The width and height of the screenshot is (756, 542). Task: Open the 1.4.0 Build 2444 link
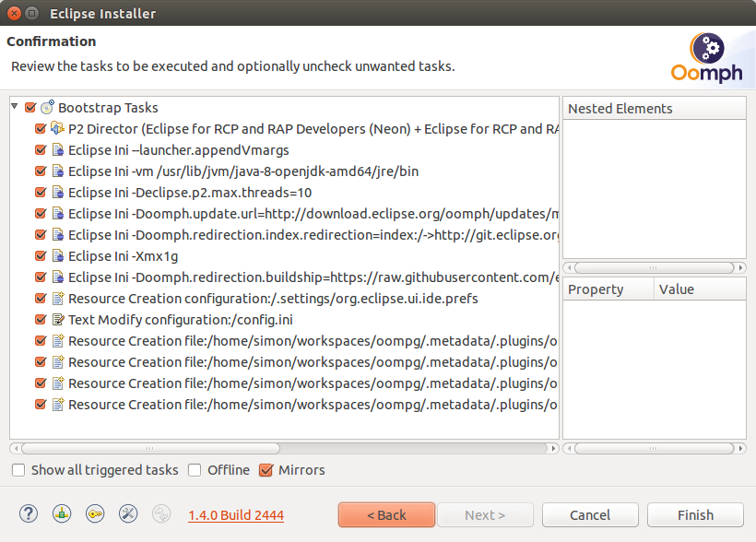click(x=236, y=515)
